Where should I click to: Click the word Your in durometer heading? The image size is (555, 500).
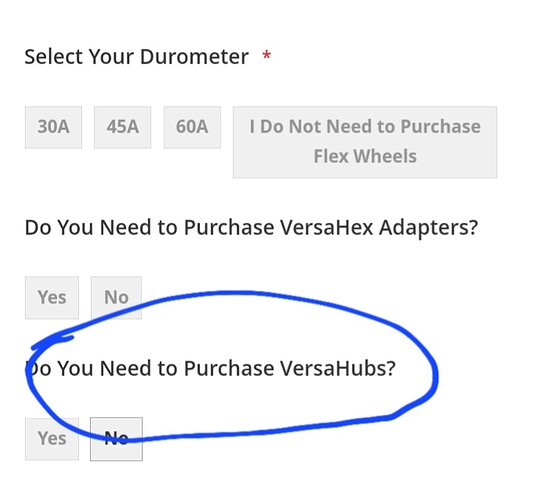click(x=111, y=57)
